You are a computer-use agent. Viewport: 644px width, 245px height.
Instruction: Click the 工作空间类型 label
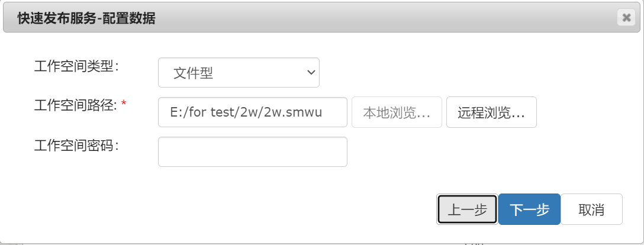(76, 66)
